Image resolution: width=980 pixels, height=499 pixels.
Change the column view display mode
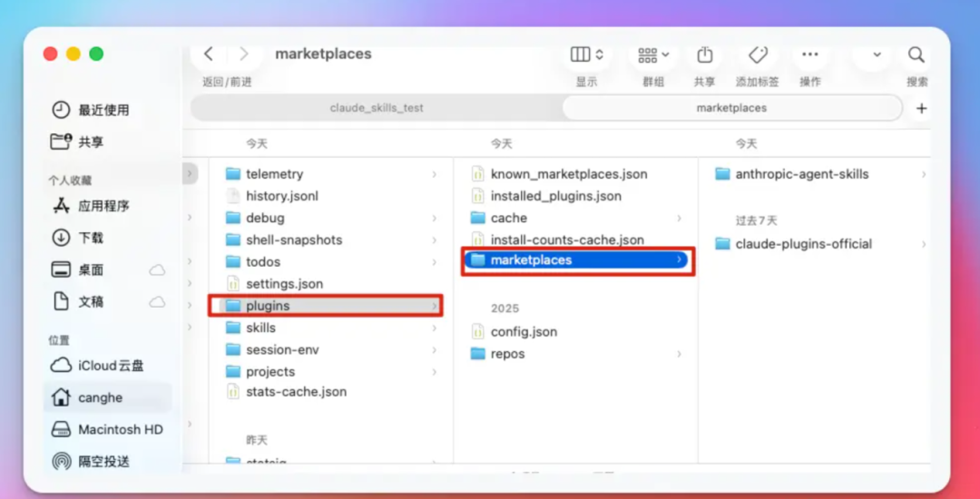pos(587,54)
